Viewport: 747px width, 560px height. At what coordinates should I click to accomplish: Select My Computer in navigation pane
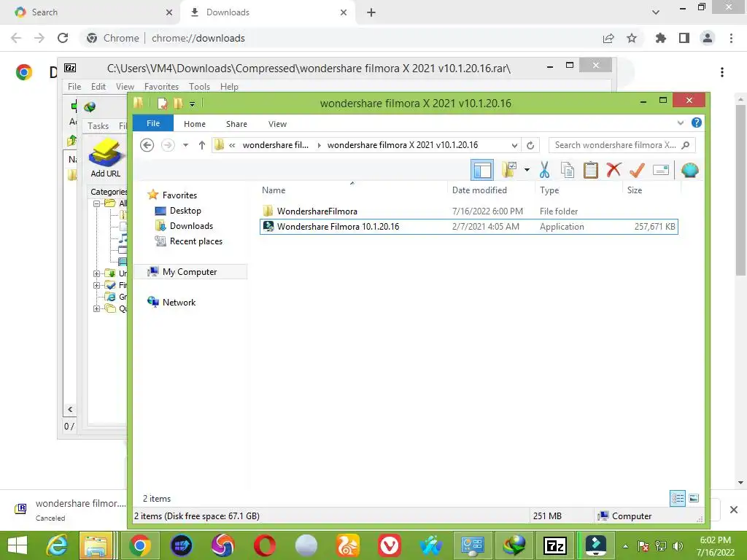tap(190, 272)
